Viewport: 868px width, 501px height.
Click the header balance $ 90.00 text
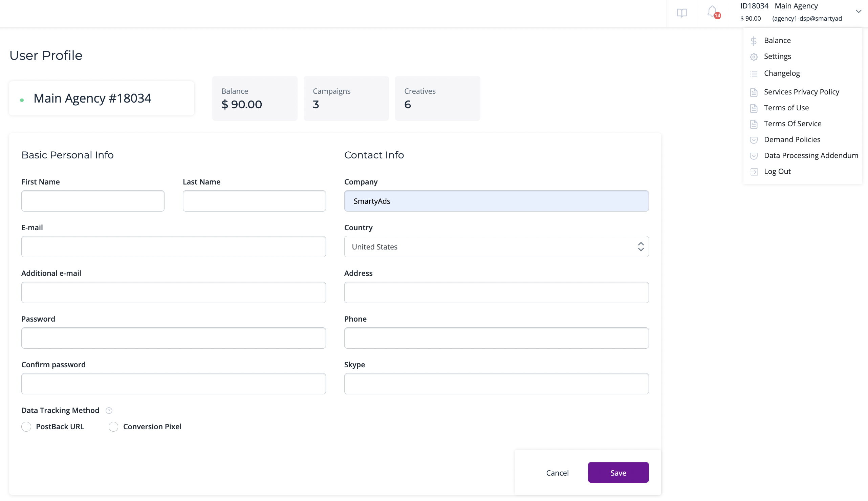tap(750, 19)
